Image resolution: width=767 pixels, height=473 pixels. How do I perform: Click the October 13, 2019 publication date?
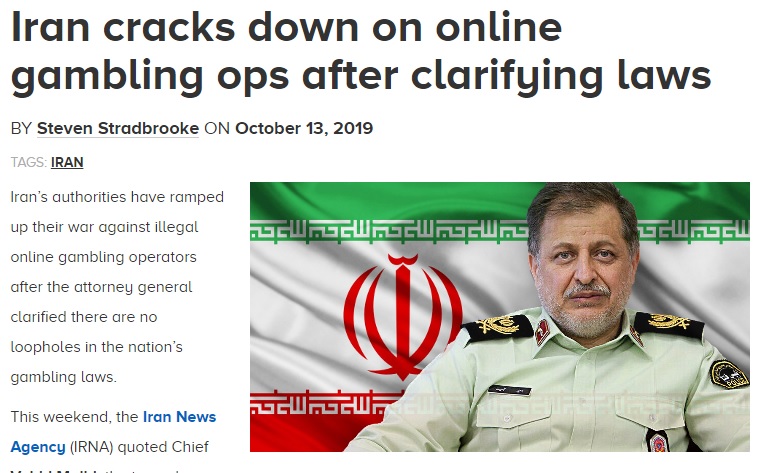tap(304, 128)
